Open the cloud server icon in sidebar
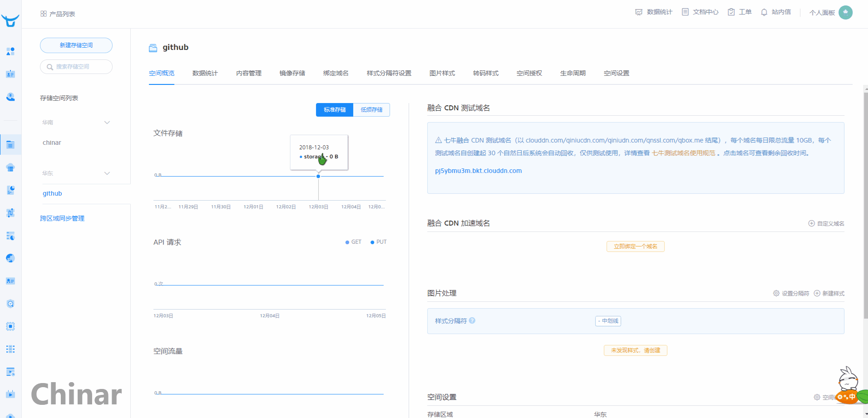 click(10, 167)
